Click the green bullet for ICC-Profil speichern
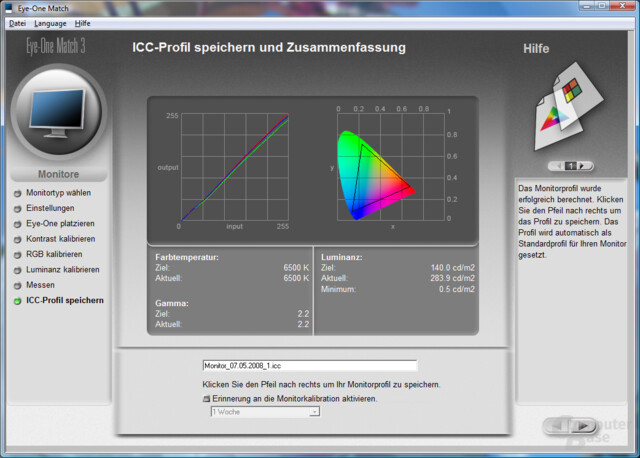This screenshot has width=640, height=458. point(17,301)
